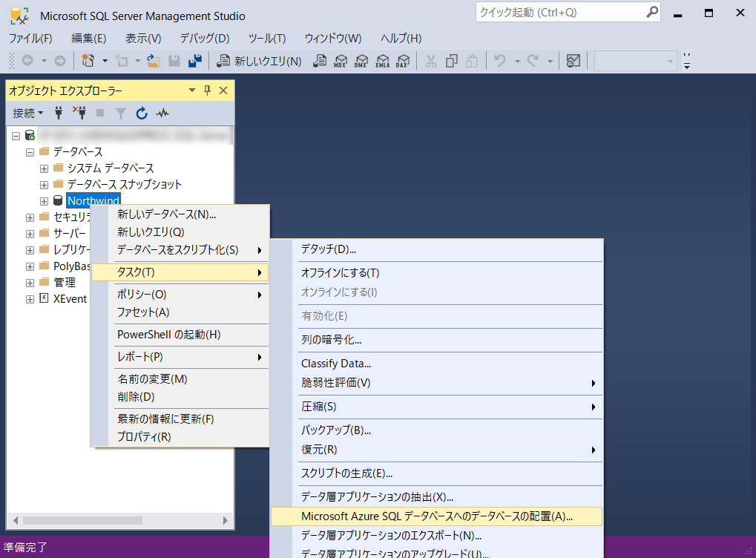Open the ツール(T) menu
The height and width of the screenshot is (558, 756).
pyautogui.click(x=267, y=38)
